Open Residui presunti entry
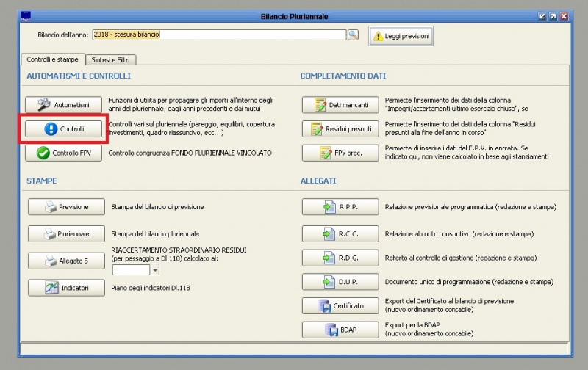 tap(340, 128)
